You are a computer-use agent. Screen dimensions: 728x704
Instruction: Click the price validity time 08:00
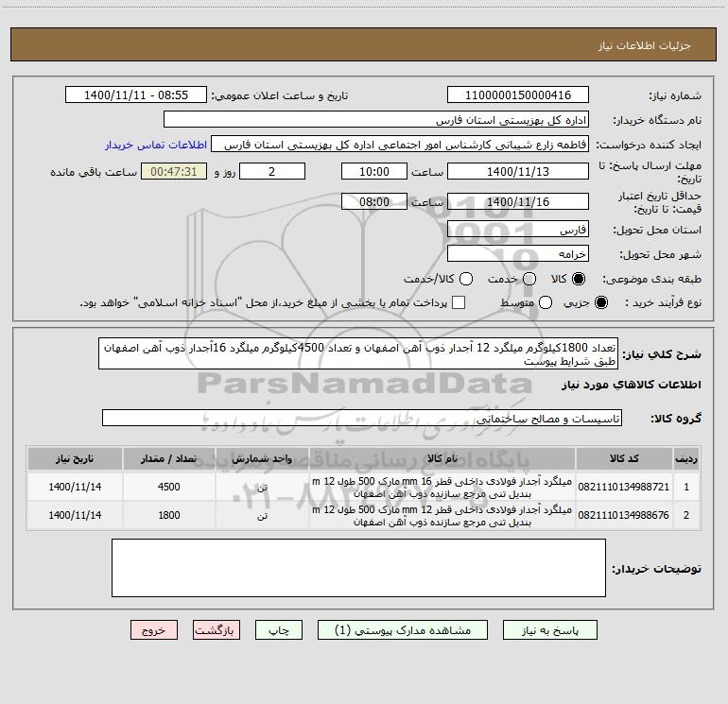(x=374, y=201)
